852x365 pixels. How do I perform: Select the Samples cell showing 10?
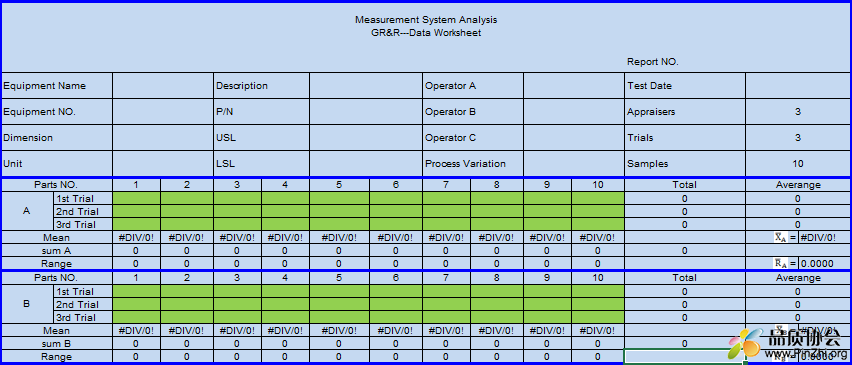point(798,163)
